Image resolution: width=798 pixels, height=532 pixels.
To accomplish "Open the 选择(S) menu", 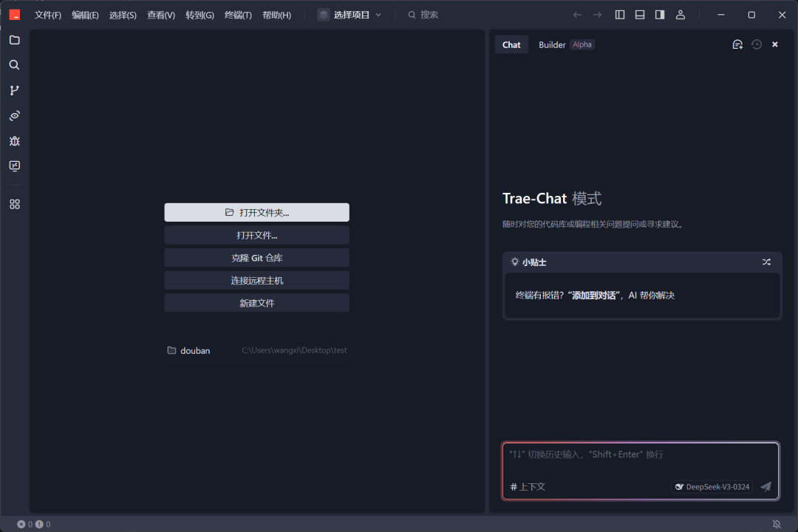I will coord(123,15).
